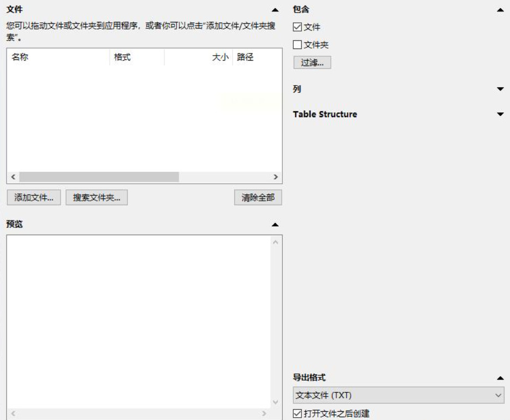
Task: Click file list scroll left arrow
Action: pos(13,177)
